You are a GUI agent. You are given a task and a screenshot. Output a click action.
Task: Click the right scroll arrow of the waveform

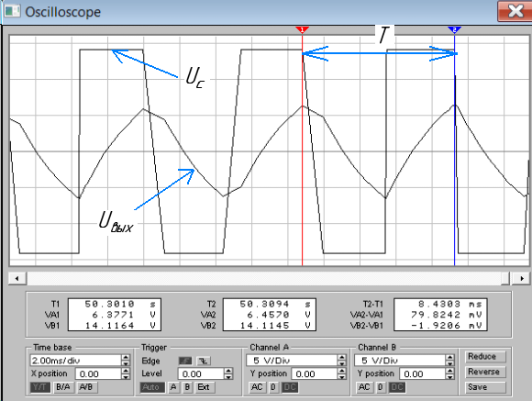522,279
